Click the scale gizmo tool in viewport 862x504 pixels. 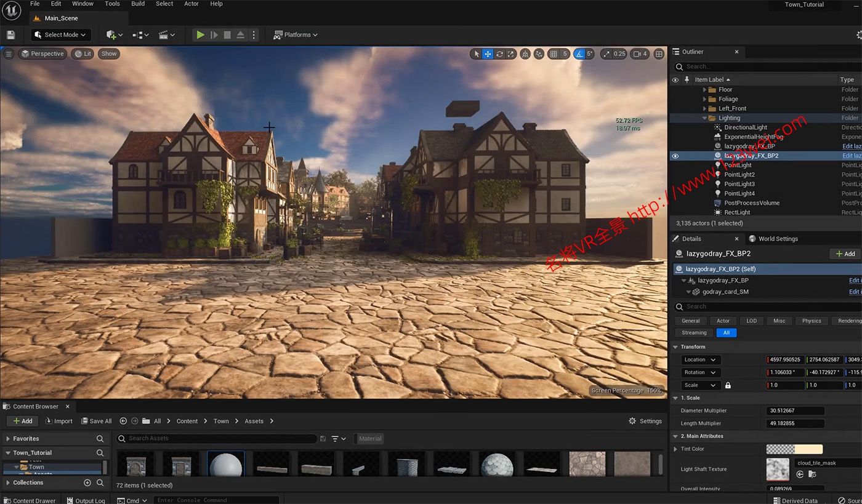pyautogui.click(x=511, y=54)
